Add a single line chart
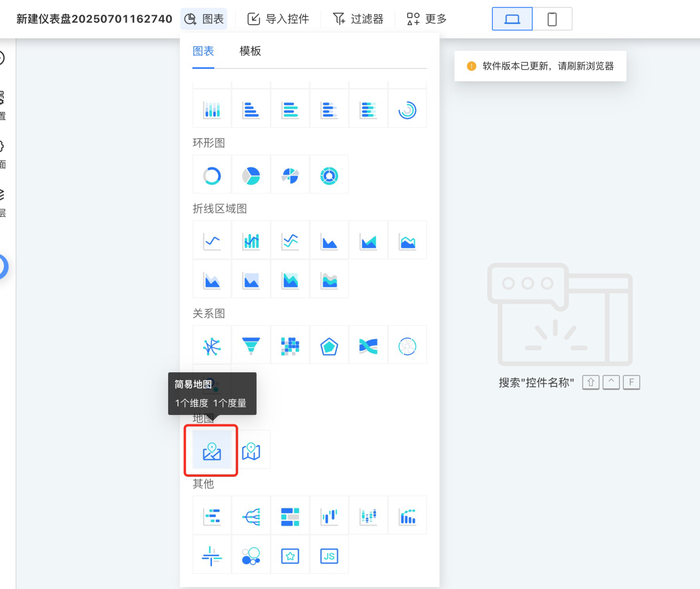Image resolution: width=700 pixels, height=589 pixels. (212, 241)
